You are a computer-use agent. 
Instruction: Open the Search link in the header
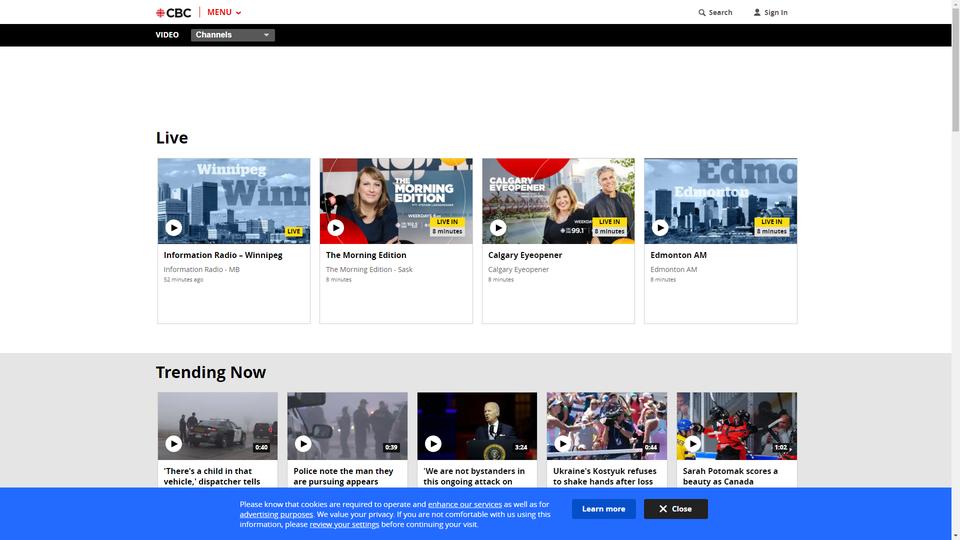coord(715,12)
